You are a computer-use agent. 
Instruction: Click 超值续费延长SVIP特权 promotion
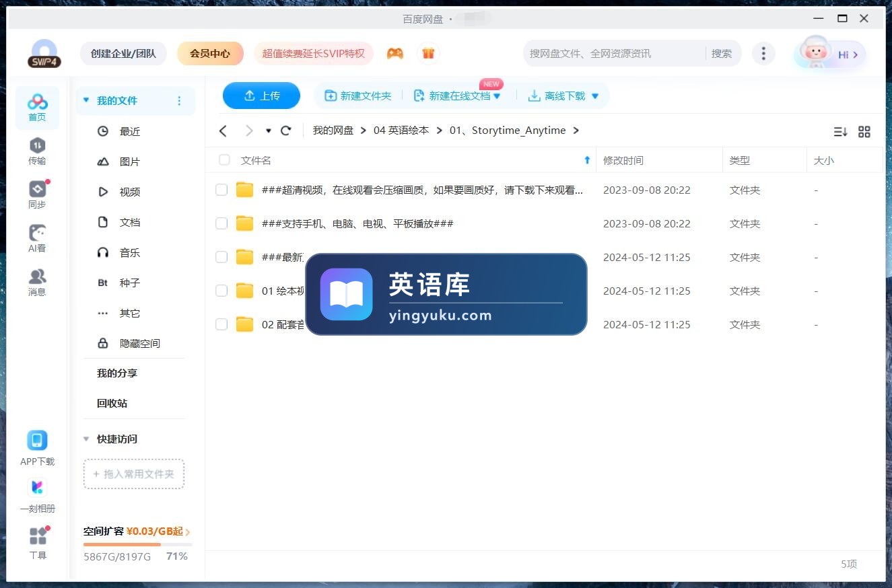pos(314,53)
